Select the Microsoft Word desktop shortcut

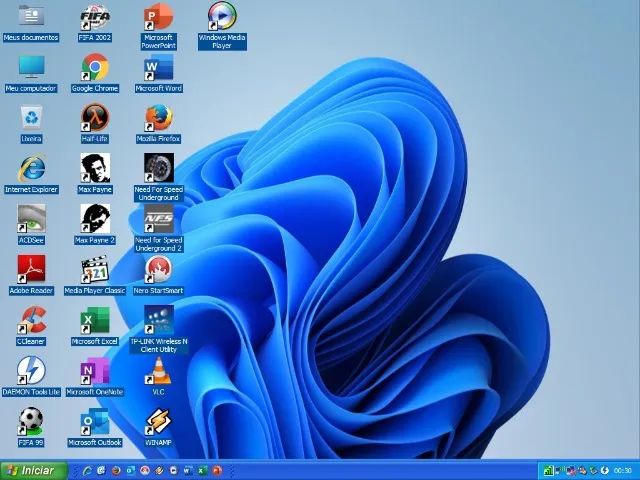159,74
